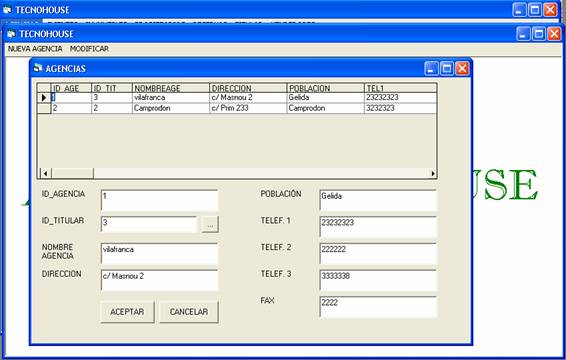Select the ID_TIT cell of the vilafranca row
Screen dimensions: 566x360
112,97
